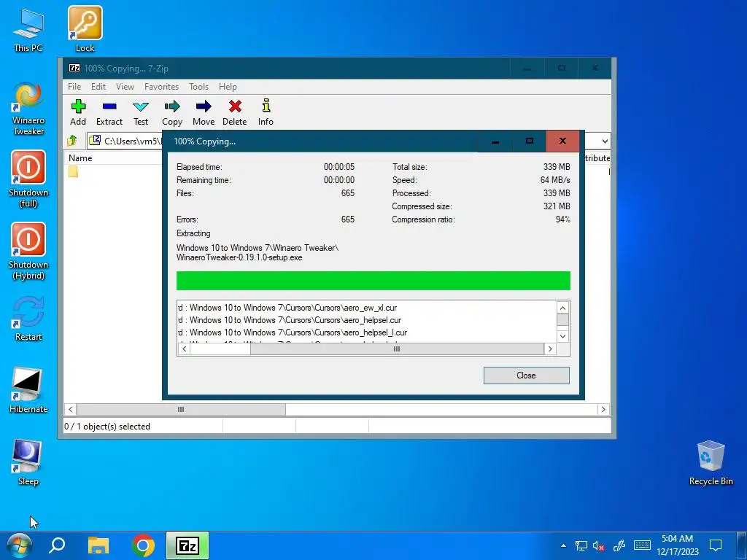This screenshot has height=560, width=747.
Task: Expand the address bar dropdown arrow
Action: coord(605,141)
